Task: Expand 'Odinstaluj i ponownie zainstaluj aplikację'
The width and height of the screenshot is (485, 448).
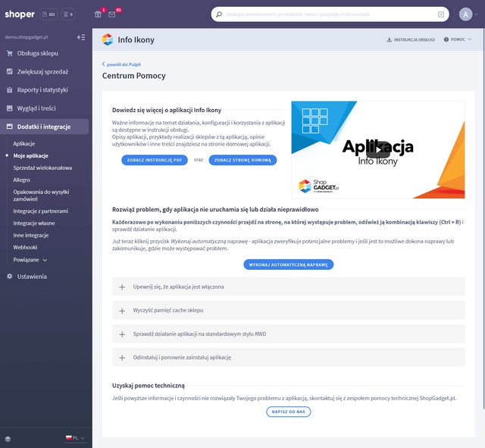Action: 287,356
